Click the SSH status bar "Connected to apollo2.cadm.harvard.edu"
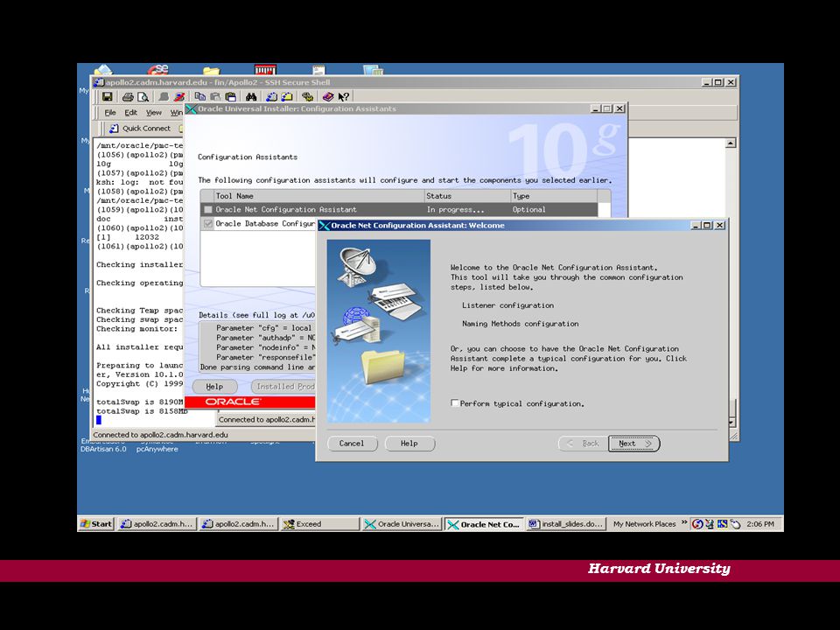 pyautogui.click(x=161, y=435)
